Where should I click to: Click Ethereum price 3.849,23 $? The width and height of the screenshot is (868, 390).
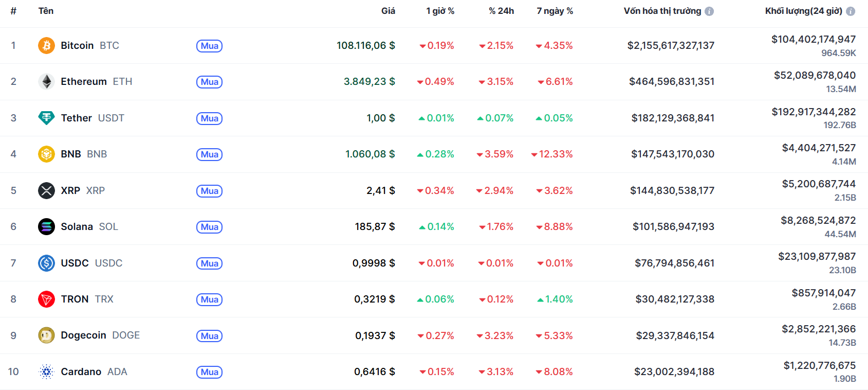[x=370, y=81]
